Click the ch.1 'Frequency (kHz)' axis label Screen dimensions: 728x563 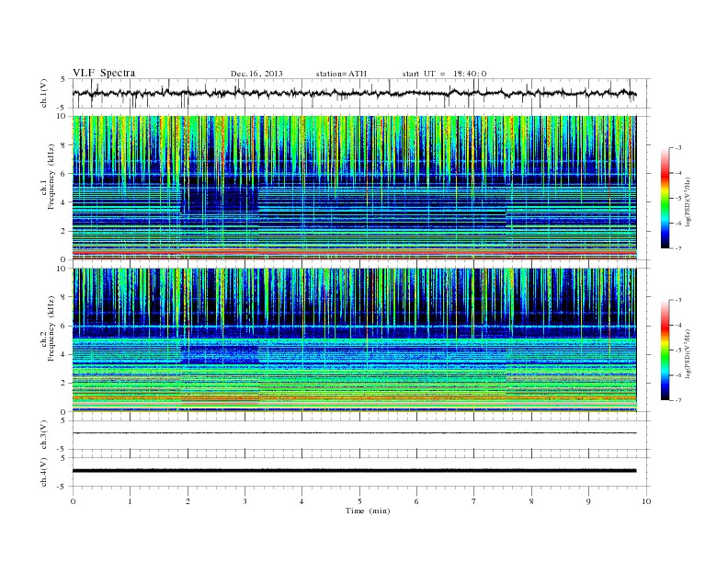click(x=51, y=177)
